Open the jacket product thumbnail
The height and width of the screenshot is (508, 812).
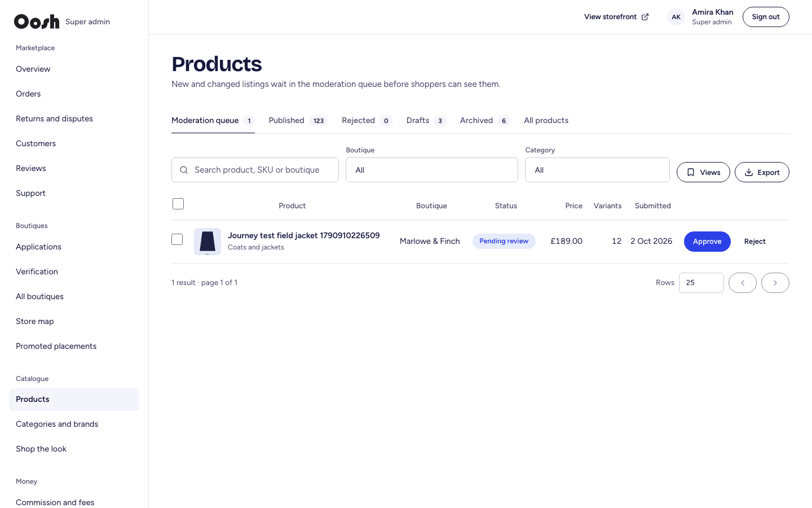(x=208, y=242)
